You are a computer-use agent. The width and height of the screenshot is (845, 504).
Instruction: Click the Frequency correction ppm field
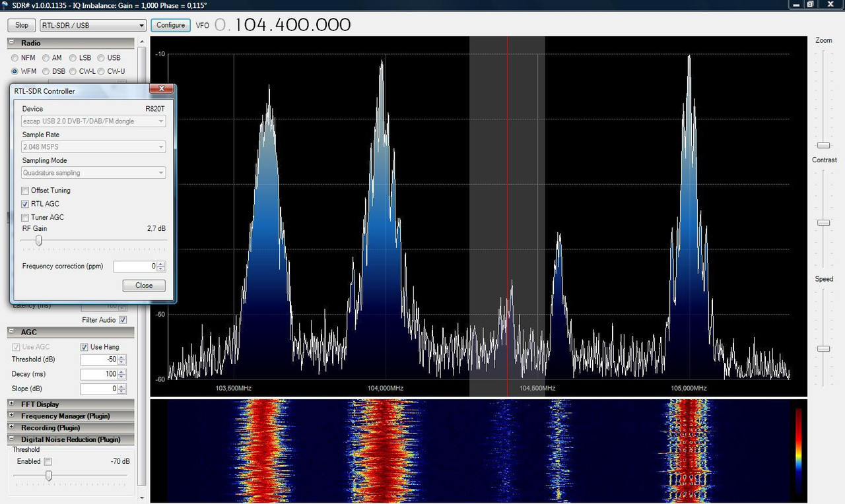point(135,267)
